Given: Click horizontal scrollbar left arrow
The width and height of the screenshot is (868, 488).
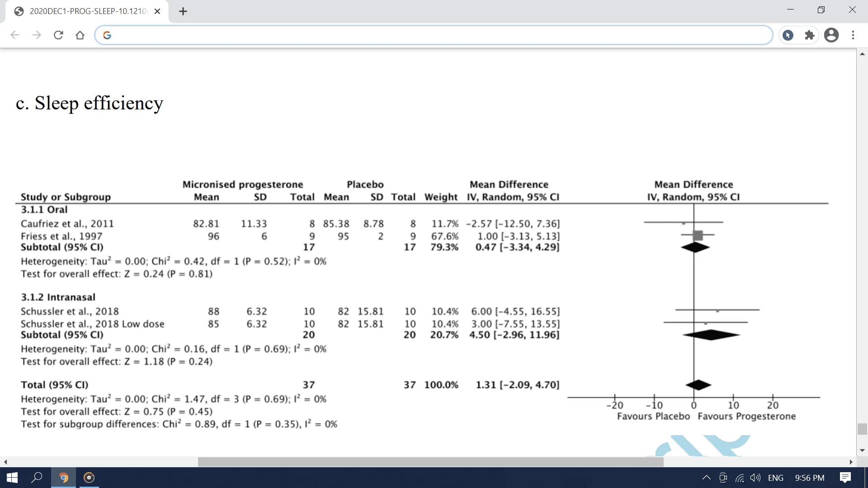Looking at the screenshot, I should click(5, 462).
